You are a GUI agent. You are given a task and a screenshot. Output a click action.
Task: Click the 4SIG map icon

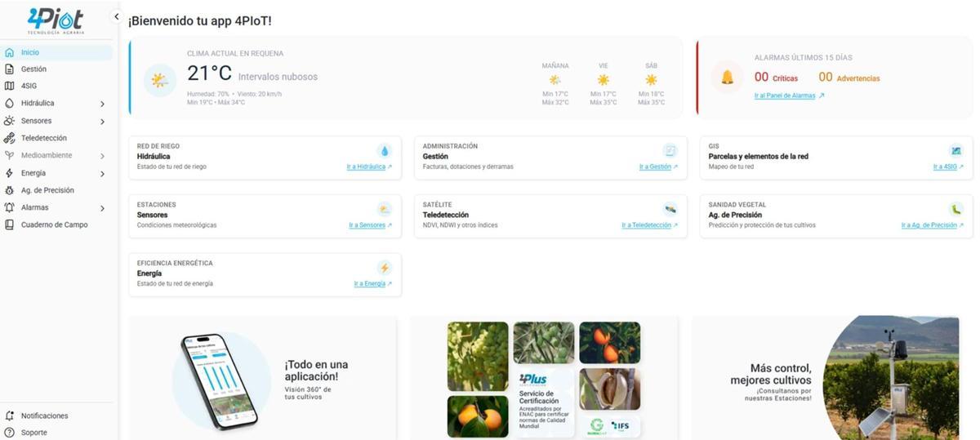click(9, 86)
